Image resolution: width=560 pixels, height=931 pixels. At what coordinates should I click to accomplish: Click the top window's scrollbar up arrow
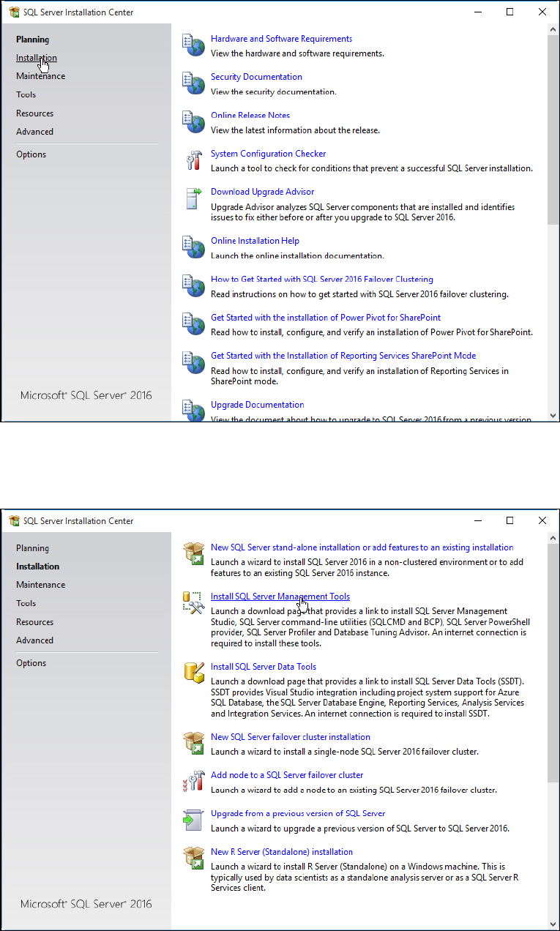tap(553, 30)
